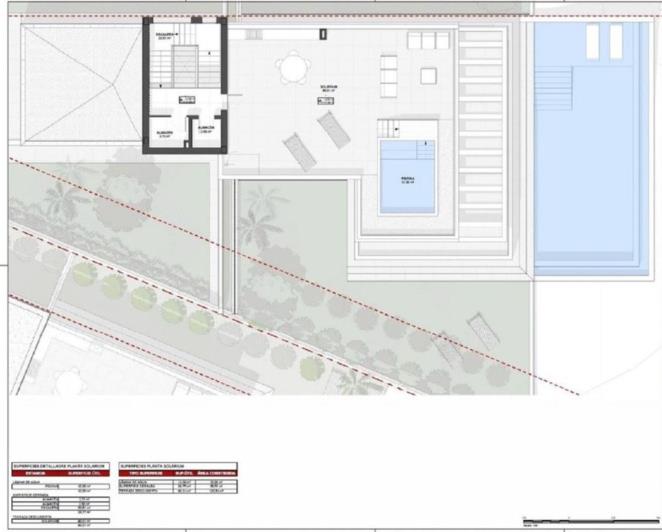
Task: Select the three-seat sofa at terrace top
Action: (x=428, y=41)
